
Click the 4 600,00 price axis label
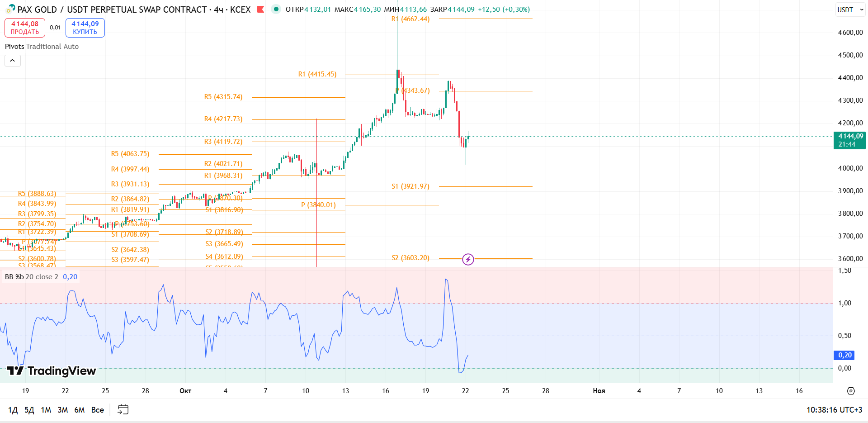[850, 33]
